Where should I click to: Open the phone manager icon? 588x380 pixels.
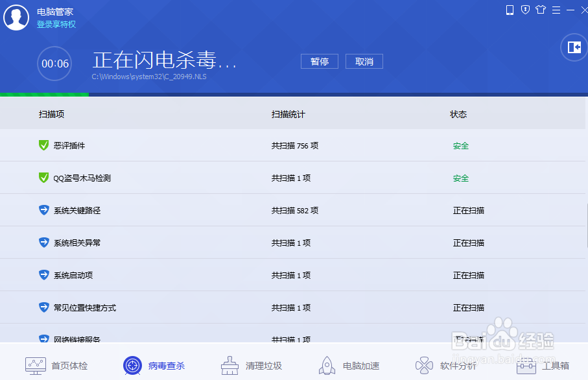[510, 10]
